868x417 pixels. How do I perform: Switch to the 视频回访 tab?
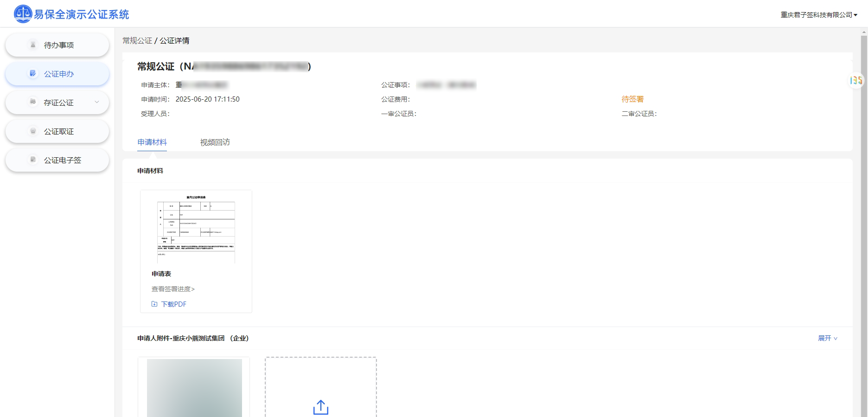(x=215, y=142)
